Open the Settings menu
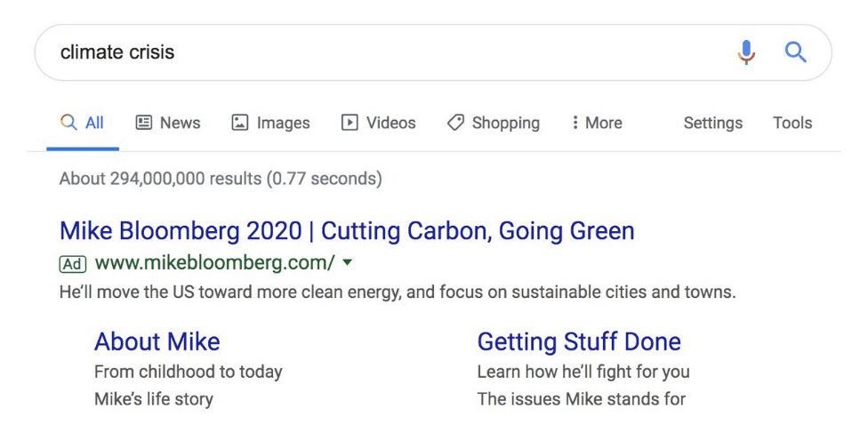 (713, 123)
